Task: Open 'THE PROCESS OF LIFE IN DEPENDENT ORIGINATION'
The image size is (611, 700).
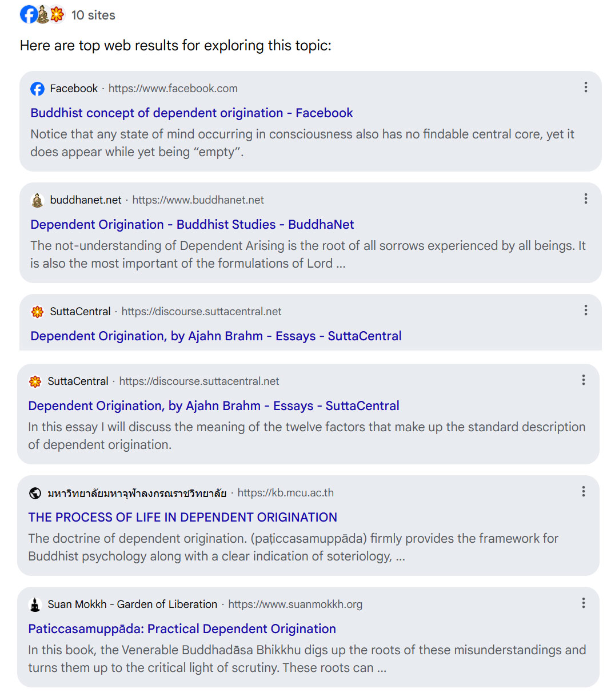Action: coord(182,517)
